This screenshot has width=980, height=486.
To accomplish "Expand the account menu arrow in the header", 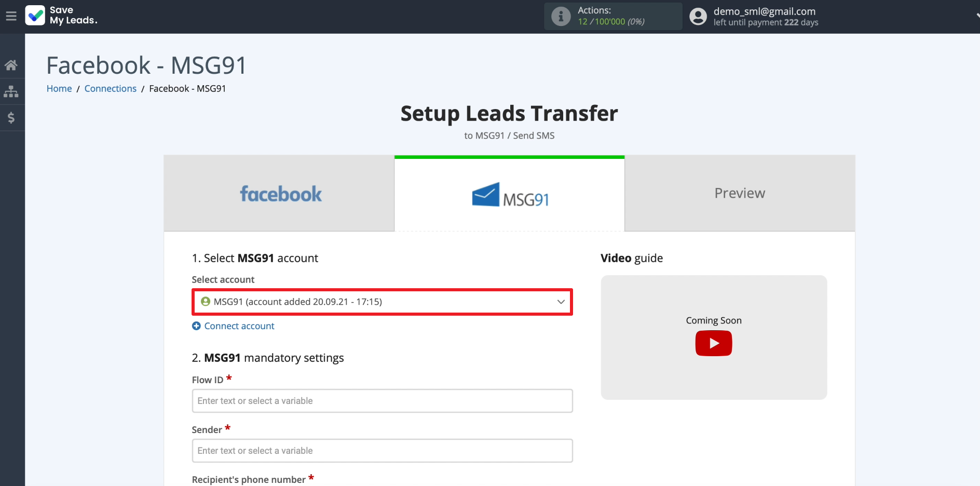I will [977, 16].
